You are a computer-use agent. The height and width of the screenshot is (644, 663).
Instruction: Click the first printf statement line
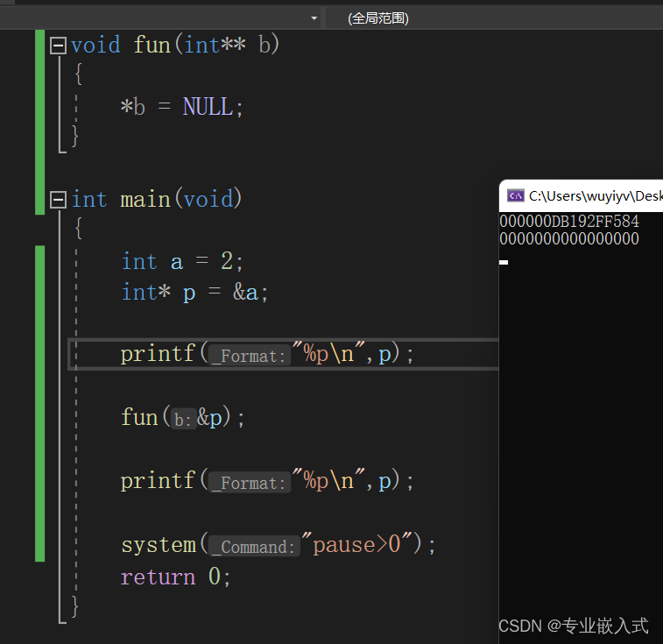267,354
